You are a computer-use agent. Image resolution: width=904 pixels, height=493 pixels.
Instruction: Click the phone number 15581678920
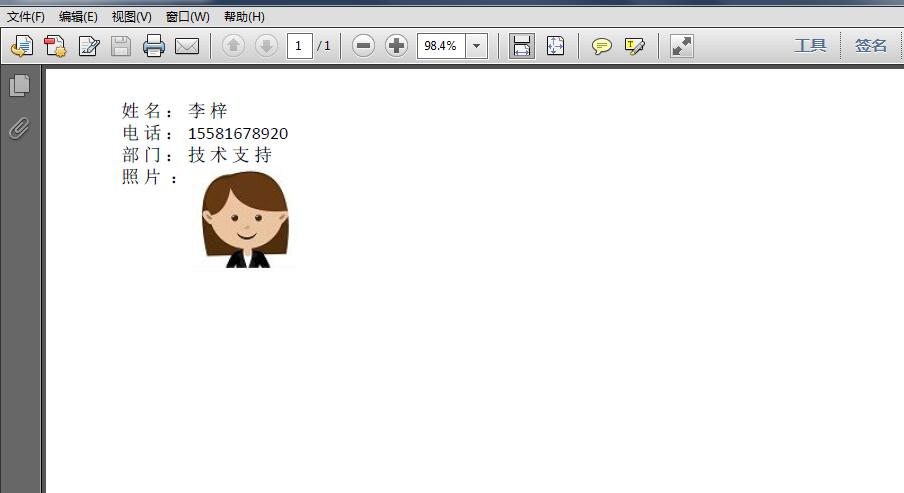point(238,133)
